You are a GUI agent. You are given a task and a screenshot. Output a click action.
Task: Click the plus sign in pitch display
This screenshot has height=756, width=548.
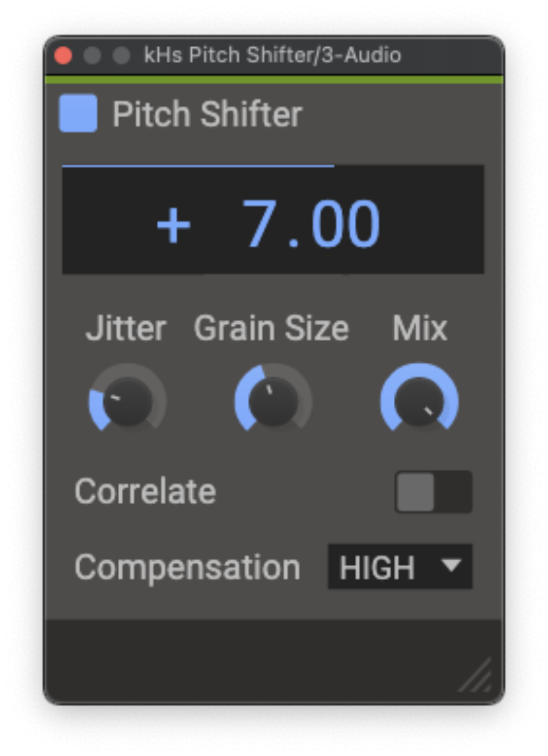point(173,225)
